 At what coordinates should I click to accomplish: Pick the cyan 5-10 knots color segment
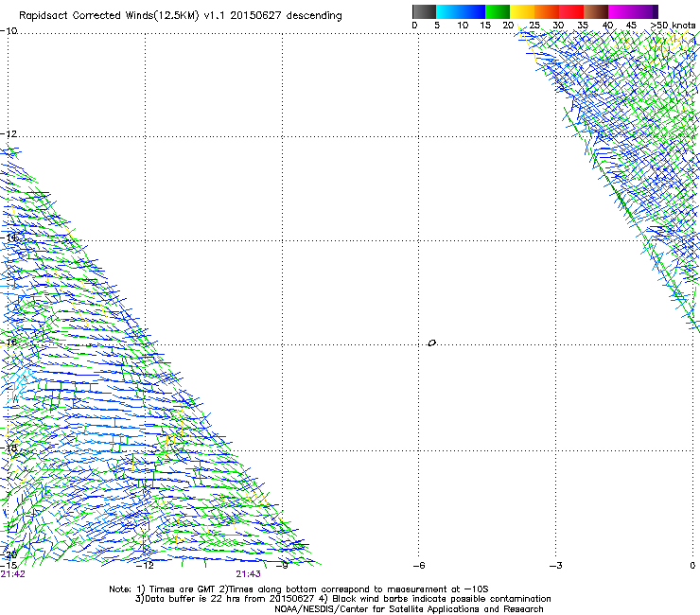coord(448,11)
